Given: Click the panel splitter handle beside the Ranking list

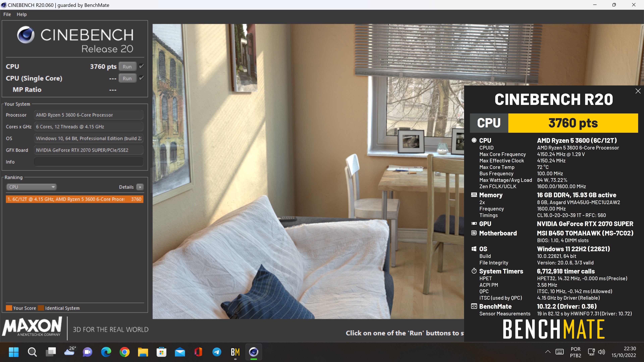Looking at the screenshot, I should (x=151, y=180).
